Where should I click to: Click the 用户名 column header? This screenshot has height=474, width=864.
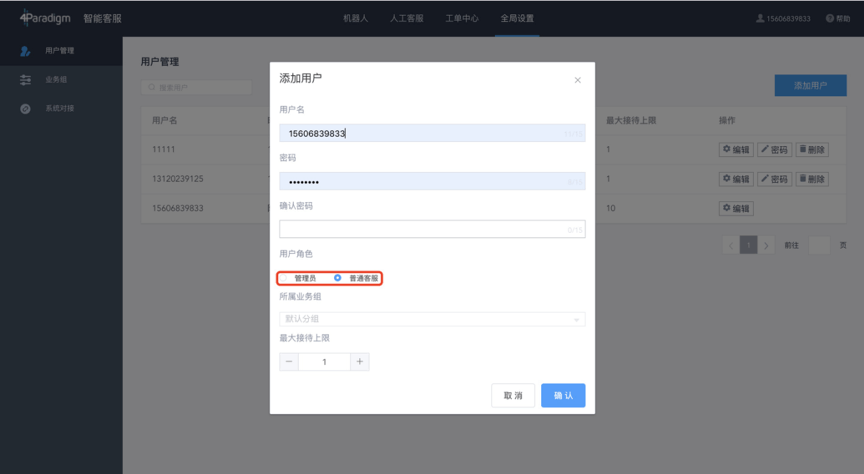click(165, 121)
